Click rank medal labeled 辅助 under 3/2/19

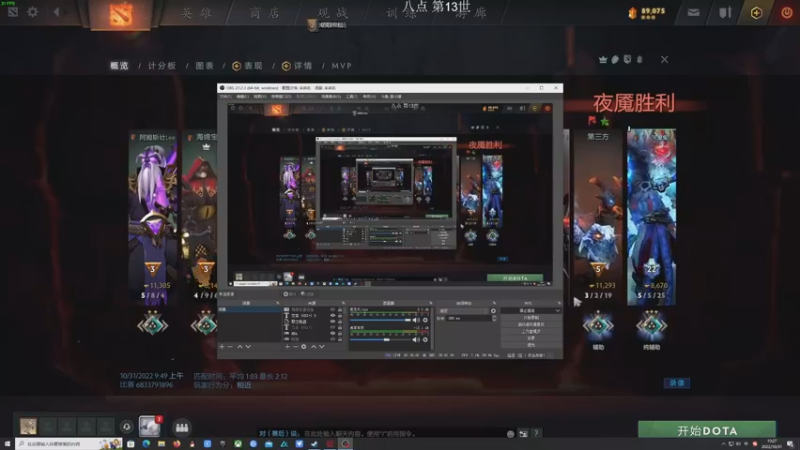coord(598,325)
